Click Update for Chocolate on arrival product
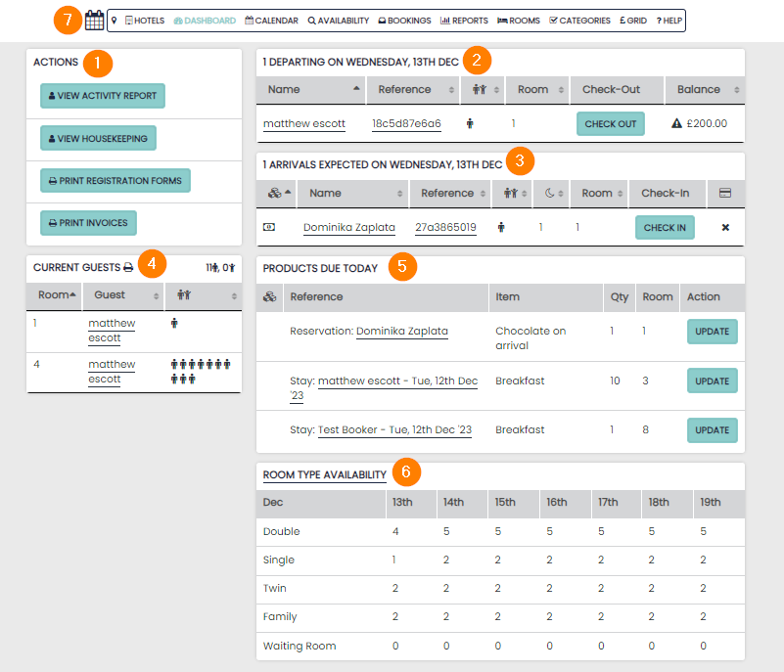Screen dimensions: 784x672 712,332
